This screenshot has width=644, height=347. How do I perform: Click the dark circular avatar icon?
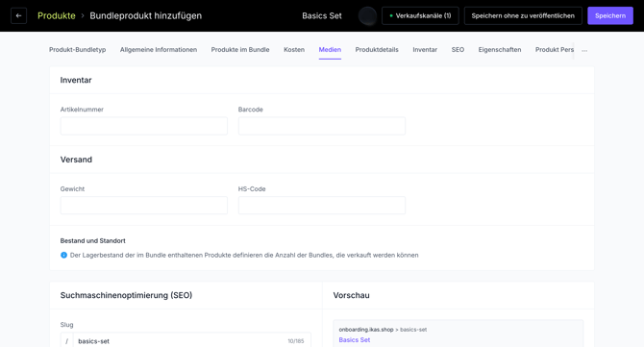(367, 16)
